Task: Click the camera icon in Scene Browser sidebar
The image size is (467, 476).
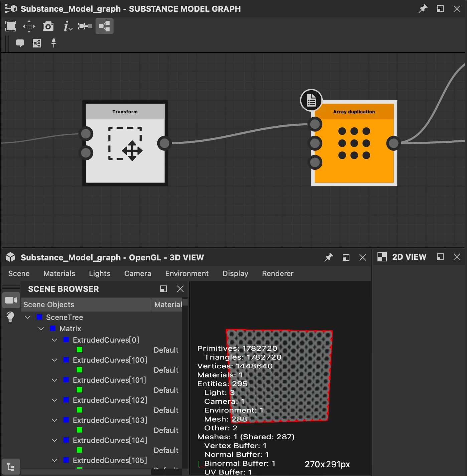Action: 11,300
